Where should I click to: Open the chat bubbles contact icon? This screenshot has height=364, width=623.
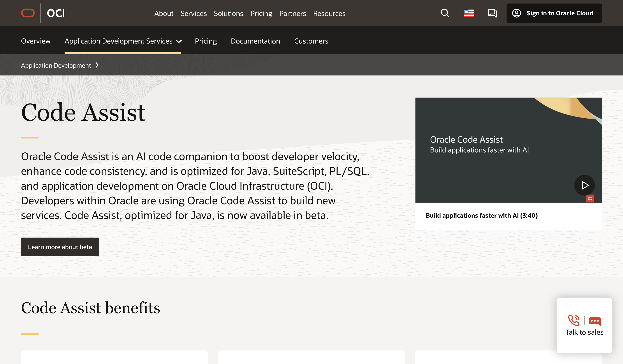[x=492, y=13]
